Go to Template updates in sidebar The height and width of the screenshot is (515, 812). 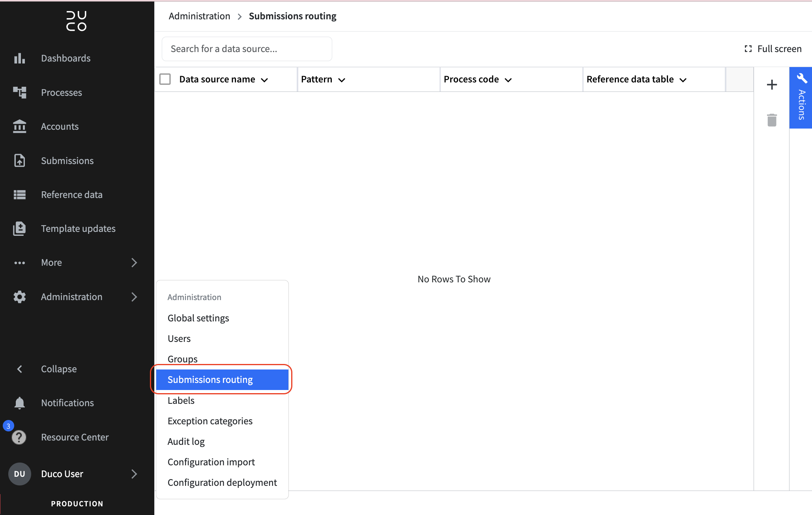tap(78, 229)
